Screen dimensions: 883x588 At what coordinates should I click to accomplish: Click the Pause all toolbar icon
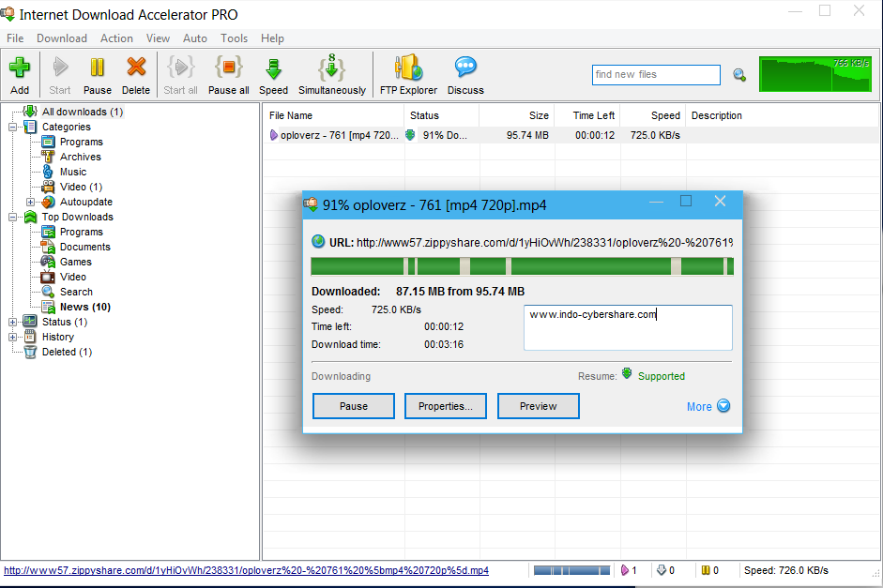click(228, 75)
